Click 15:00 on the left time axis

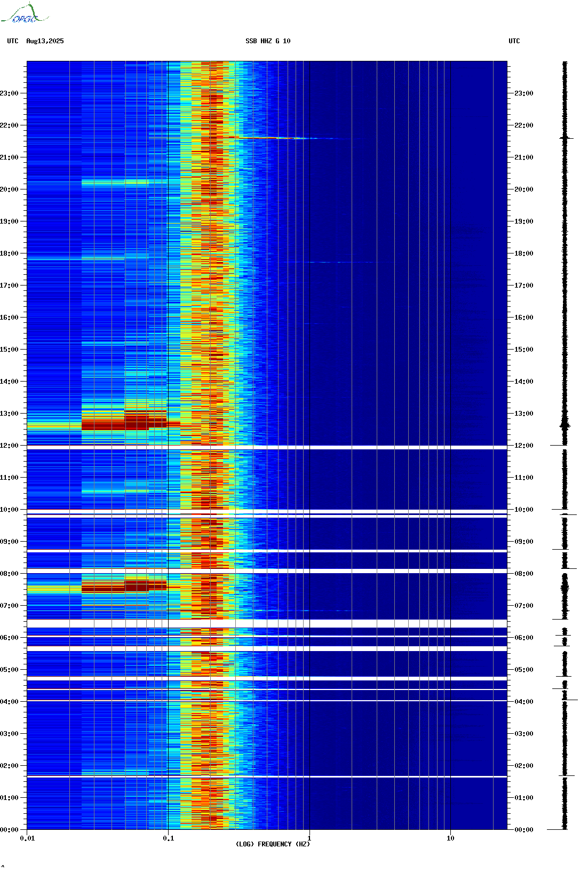coord(9,350)
